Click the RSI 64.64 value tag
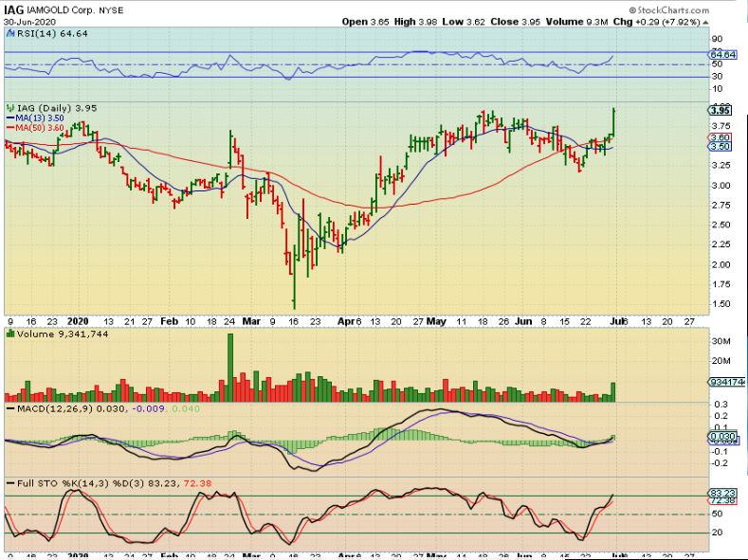 pos(721,55)
